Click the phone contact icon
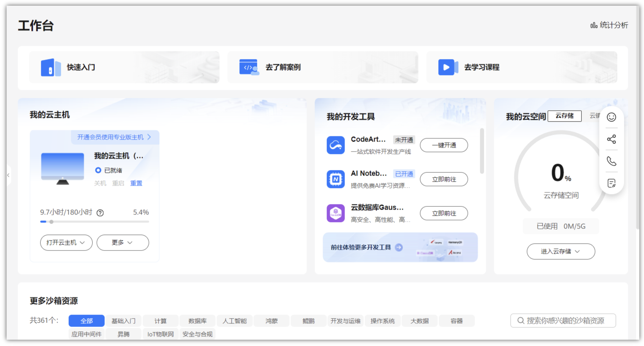 click(x=611, y=161)
